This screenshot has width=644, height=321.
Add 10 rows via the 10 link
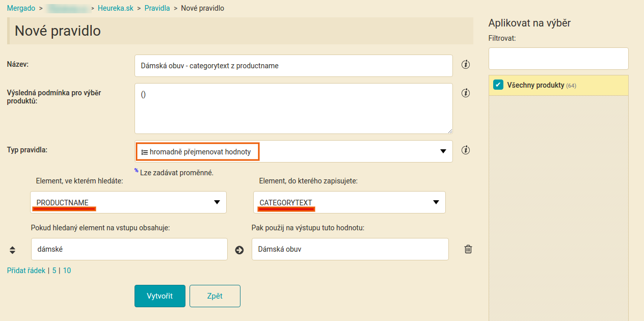pos(67,271)
